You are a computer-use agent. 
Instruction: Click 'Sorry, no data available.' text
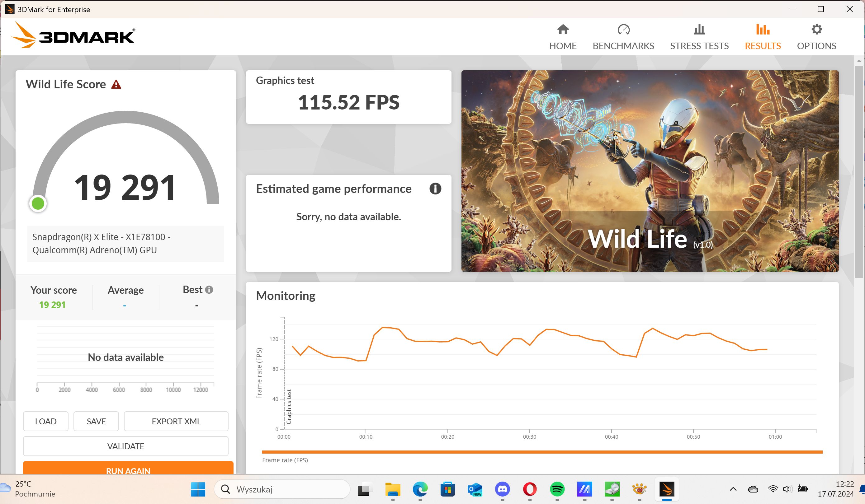(x=348, y=217)
